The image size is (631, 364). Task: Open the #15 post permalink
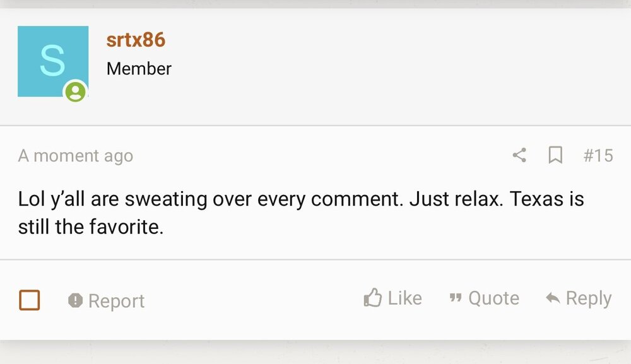[598, 155]
